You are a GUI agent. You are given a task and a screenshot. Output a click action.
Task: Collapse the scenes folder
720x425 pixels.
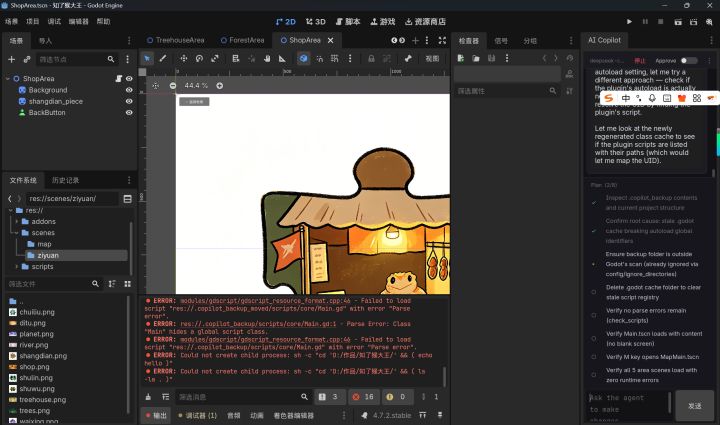17,233
